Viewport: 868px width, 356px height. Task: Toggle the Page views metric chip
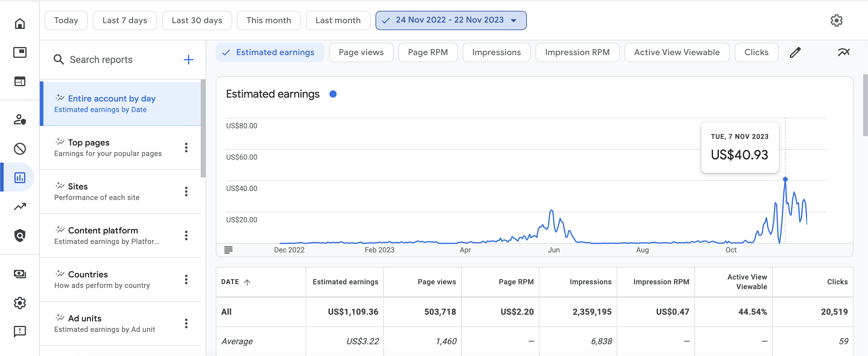[361, 52]
